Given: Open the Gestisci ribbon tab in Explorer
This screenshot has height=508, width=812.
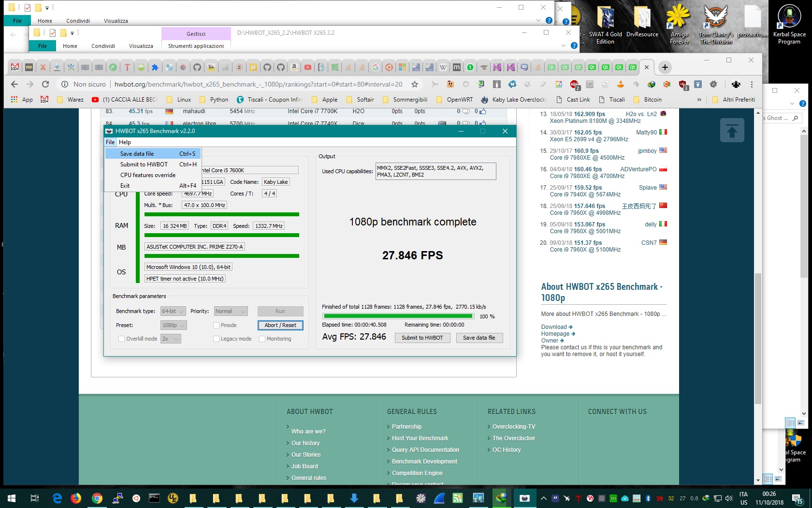Looking at the screenshot, I should coord(196,34).
